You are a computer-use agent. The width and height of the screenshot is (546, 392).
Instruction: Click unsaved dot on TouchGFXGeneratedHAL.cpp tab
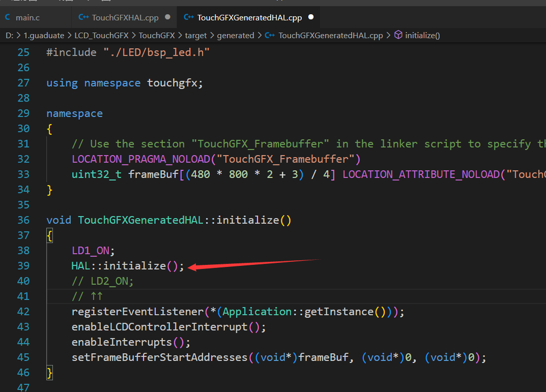point(311,17)
